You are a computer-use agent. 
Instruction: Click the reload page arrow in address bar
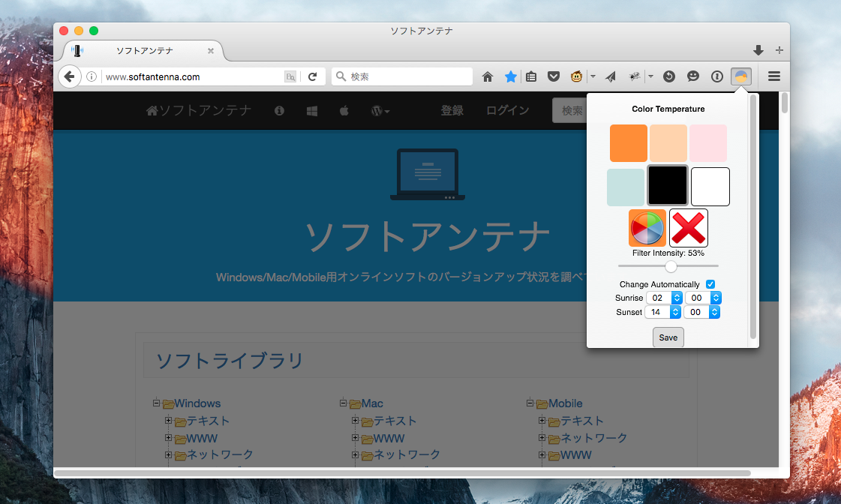(312, 76)
